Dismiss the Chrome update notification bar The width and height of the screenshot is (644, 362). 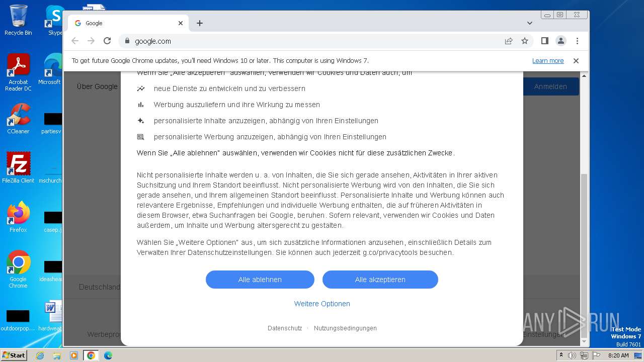(576, 61)
